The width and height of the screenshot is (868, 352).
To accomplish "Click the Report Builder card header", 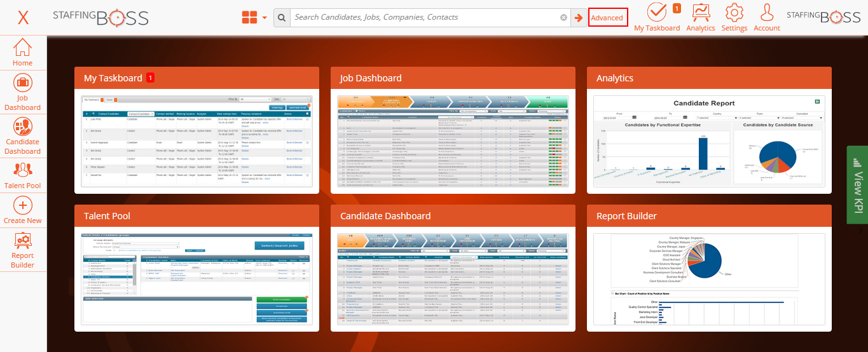I will point(709,216).
